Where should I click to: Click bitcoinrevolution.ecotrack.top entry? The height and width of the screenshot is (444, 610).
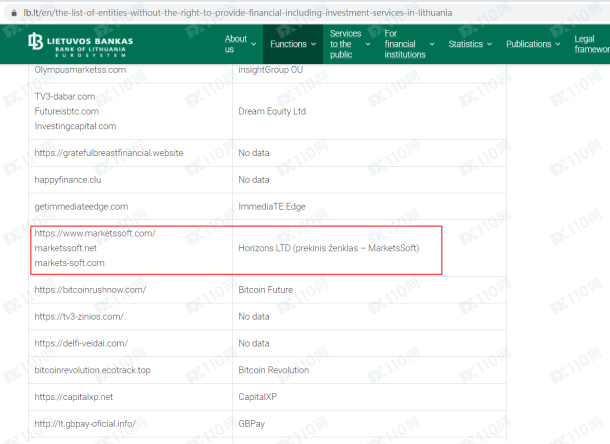(92, 370)
